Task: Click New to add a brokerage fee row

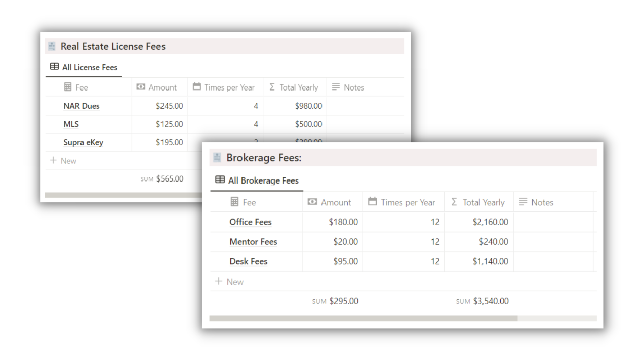Action: click(x=229, y=281)
